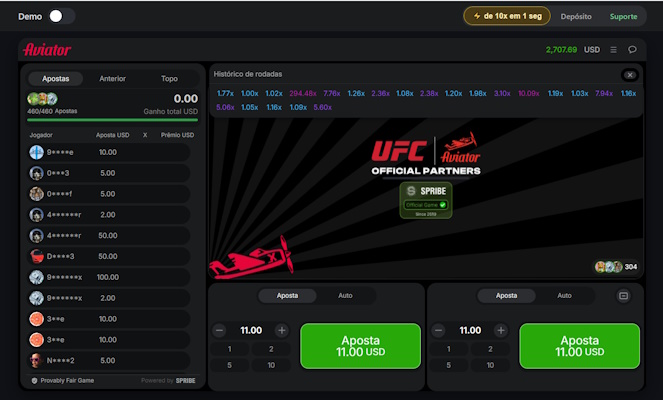Click the Aviator logo
This screenshot has width=663, height=400.
[47, 50]
